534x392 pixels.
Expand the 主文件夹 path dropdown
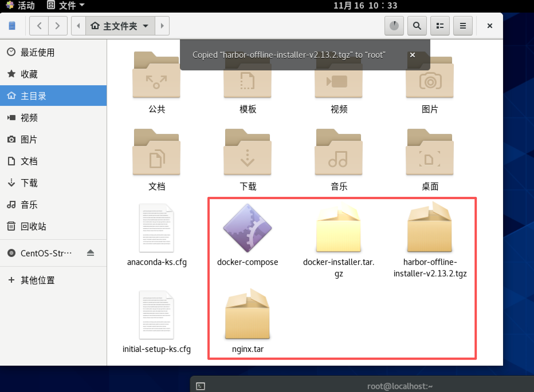click(146, 26)
